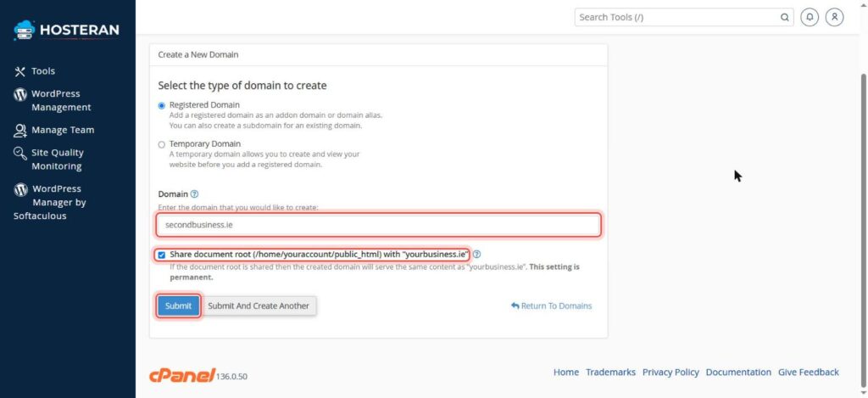The height and width of the screenshot is (398, 868).
Task: Select the Registered Domain radio button
Action: coord(162,105)
